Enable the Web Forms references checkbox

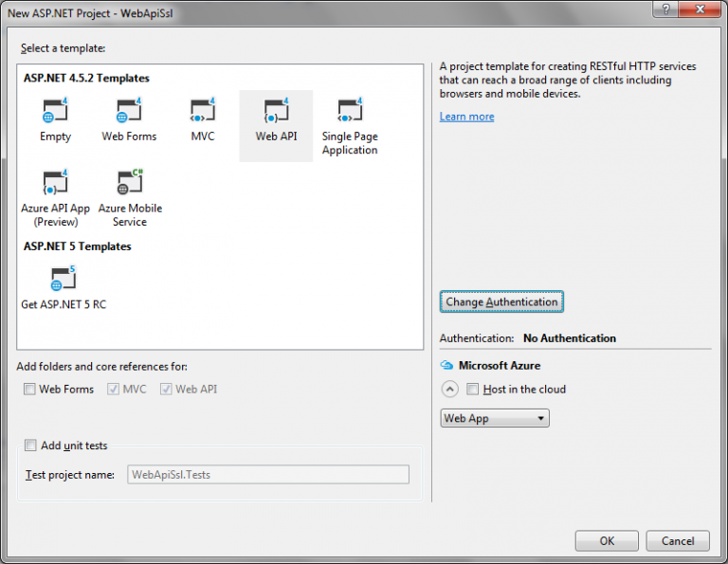pos(30,390)
